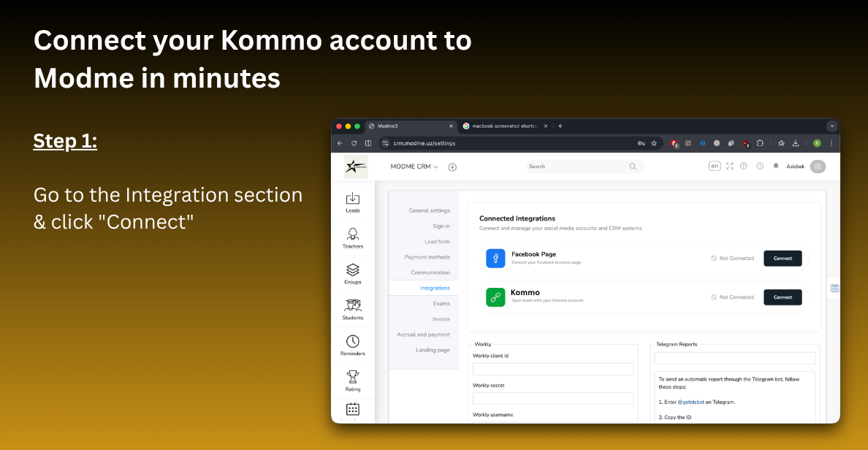Open the Leads sidebar section
The height and width of the screenshot is (450, 868).
tap(353, 202)
